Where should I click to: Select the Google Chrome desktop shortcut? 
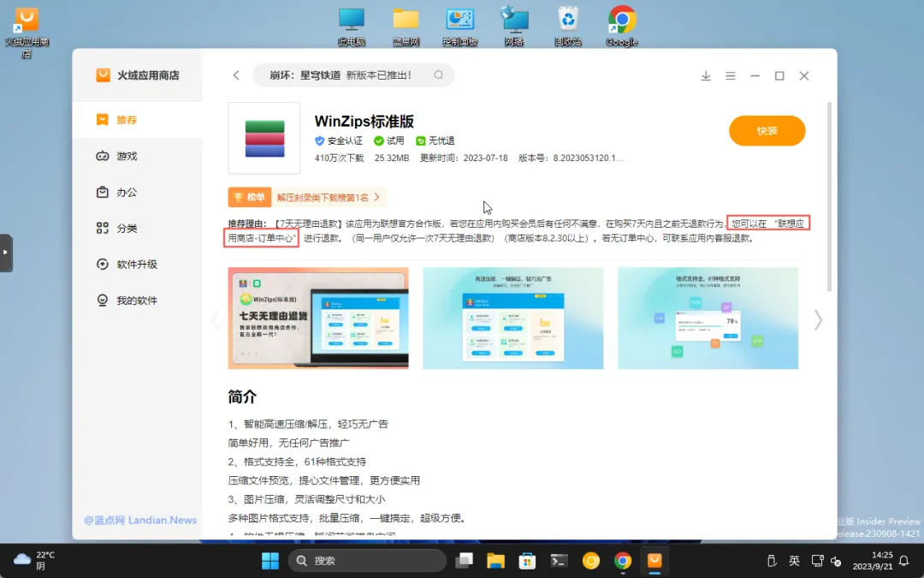(622, 26)
